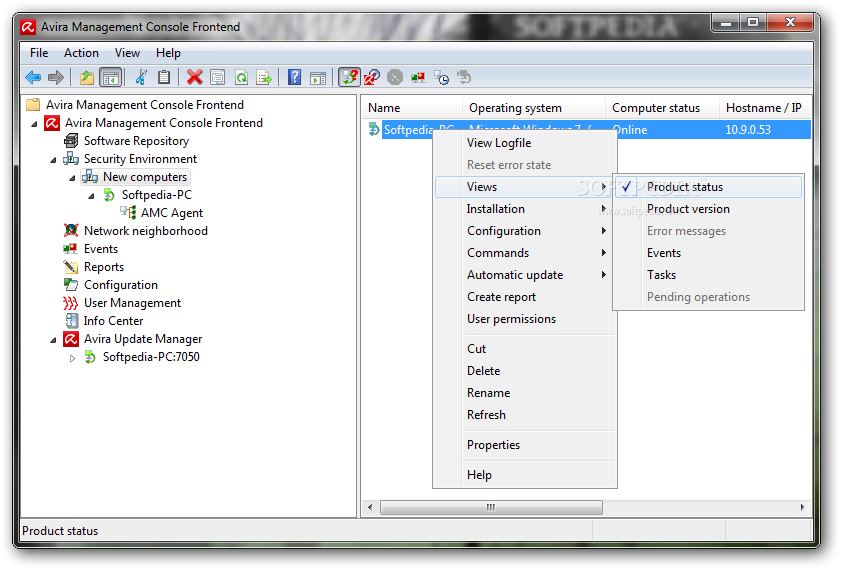The width and height of the screenshot is (841, 569).
Task: Click the Show/Hide Action Pane toolbar icon
Action: (318, 78)
